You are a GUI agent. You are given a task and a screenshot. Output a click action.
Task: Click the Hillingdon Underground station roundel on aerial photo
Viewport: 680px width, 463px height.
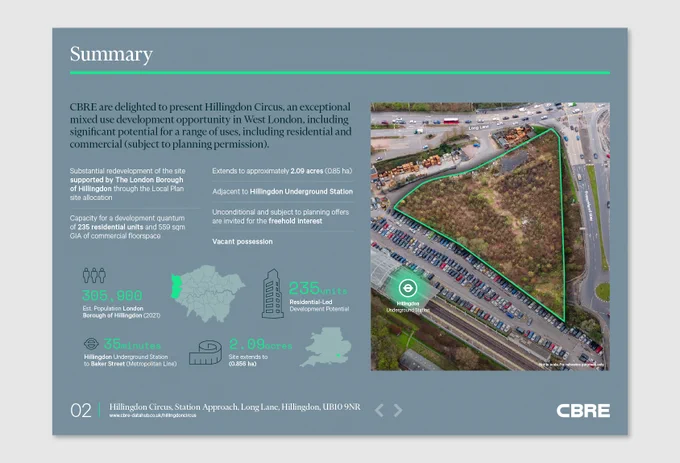(408, 288)
